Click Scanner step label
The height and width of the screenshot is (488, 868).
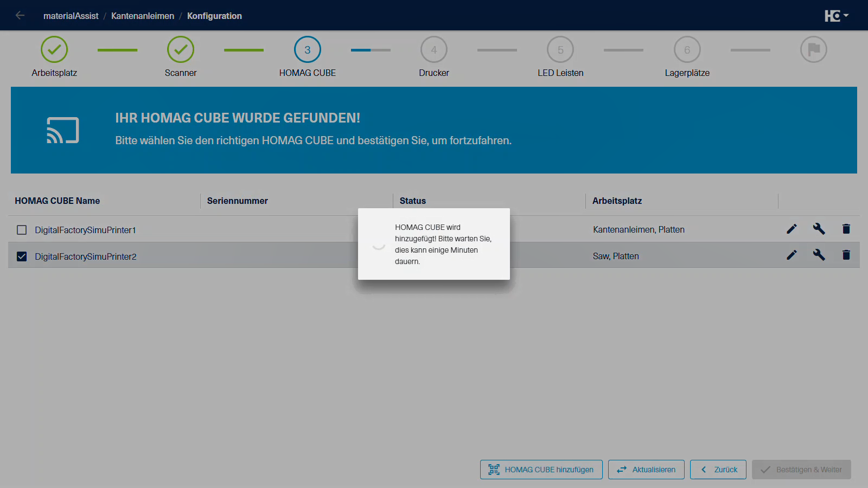click(x=181, y=73)
